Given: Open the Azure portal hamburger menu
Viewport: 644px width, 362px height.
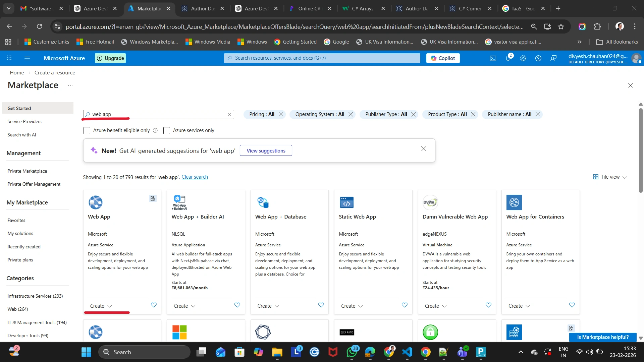Looking at the screenshot, I should 27,58.
